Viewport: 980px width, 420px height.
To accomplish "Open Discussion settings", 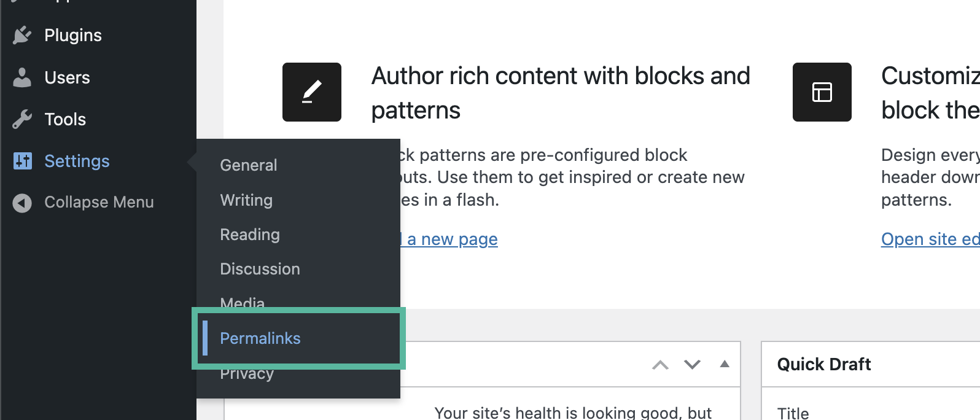I will [260, 269].
